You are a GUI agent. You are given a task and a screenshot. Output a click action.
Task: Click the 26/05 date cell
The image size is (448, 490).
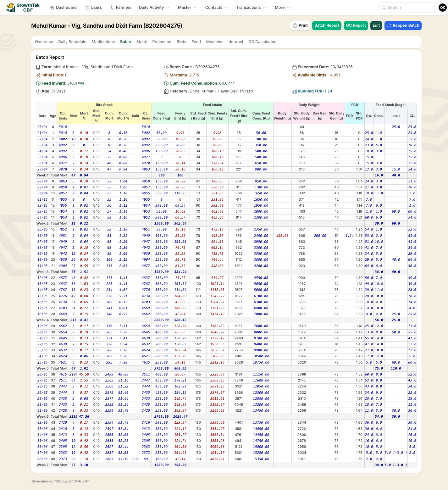[x=42, y=375]
